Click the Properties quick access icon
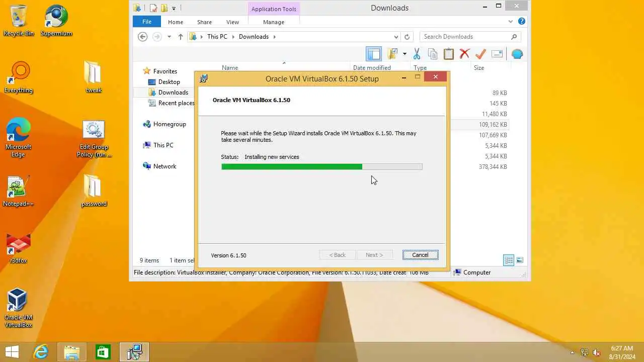 [x=153, y=8]
